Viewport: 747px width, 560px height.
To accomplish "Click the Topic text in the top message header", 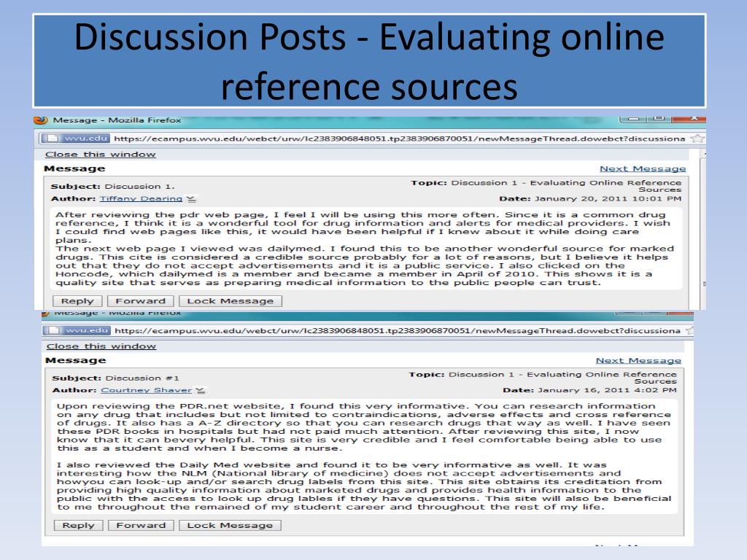I will tap(546, 186).
